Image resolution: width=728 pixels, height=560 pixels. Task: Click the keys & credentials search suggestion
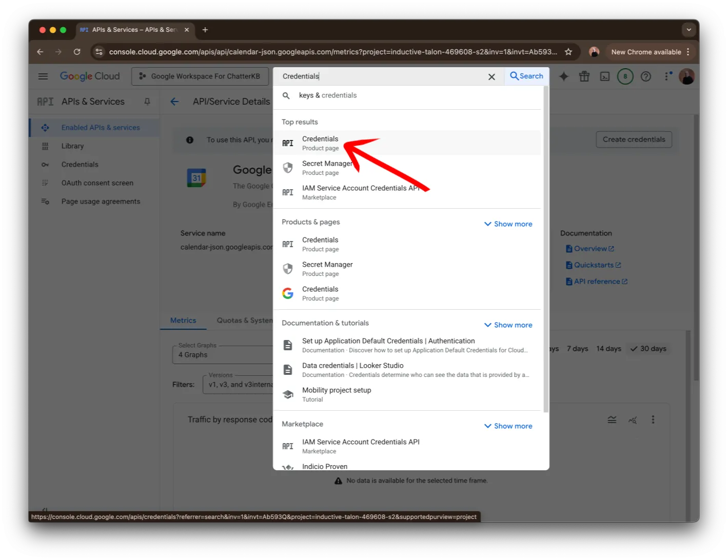click(x=407, y=95)
